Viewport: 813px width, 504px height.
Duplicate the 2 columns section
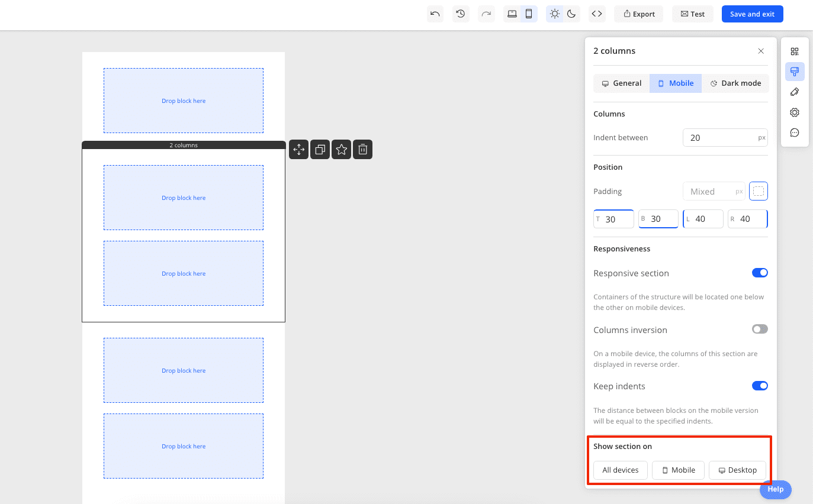(320, 150)
